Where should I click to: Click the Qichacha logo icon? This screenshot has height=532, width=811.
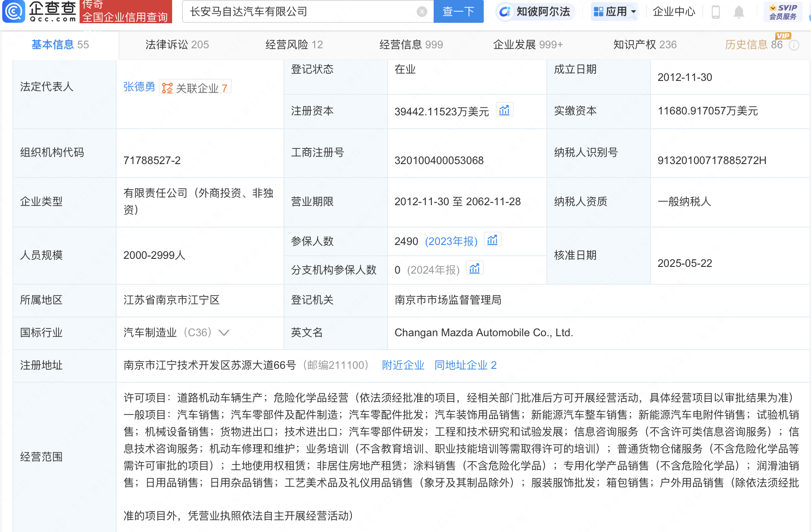coord(13,11)
